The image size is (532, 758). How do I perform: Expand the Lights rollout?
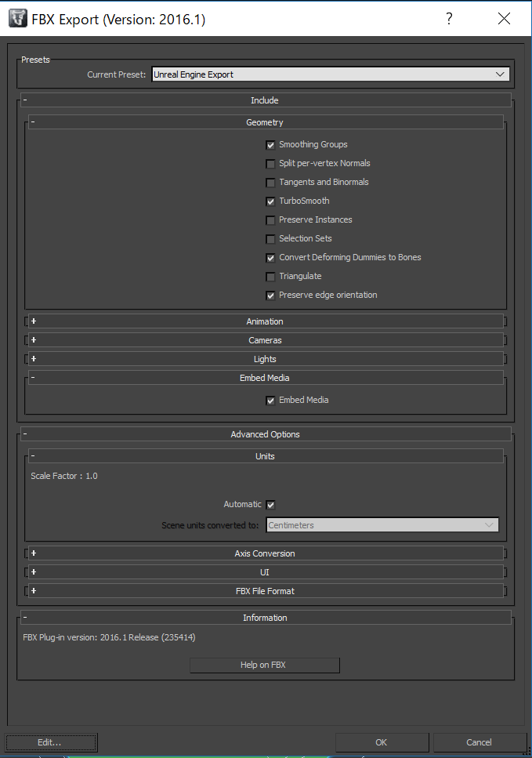point(266,359)
